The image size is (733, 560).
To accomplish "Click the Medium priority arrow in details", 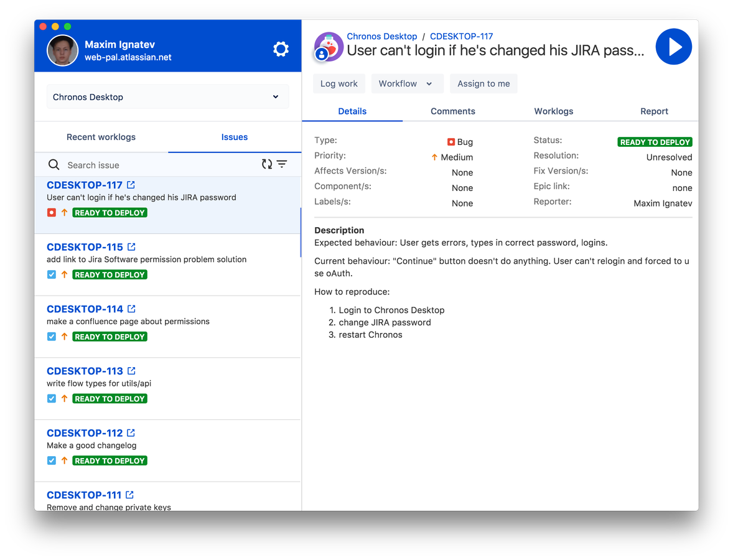I will (x=434, y=157).
